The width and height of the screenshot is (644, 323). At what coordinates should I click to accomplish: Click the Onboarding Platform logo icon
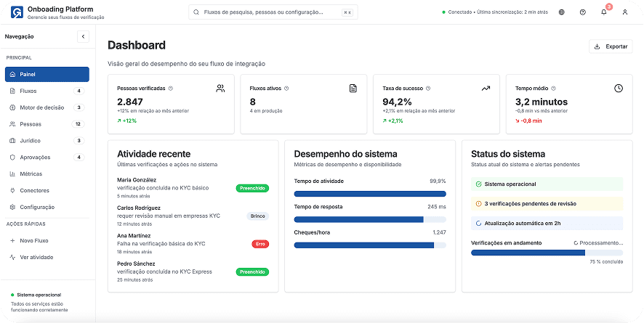pyautogui.click(x=15, y=12)
